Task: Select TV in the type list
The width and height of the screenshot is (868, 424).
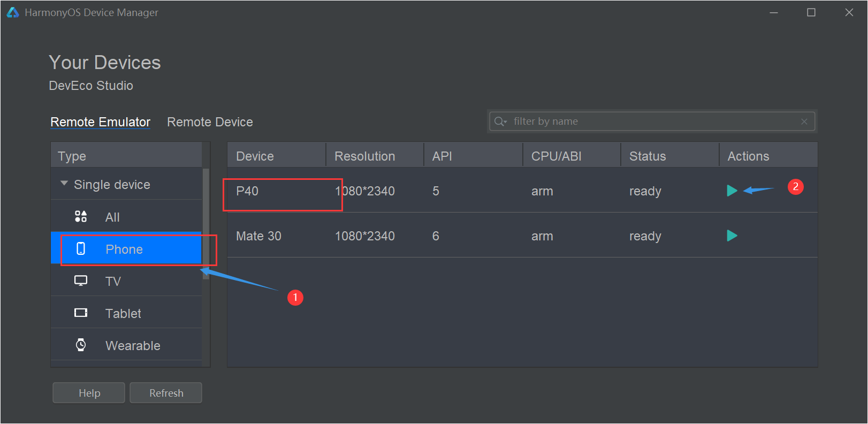Action: pos(126,281)
